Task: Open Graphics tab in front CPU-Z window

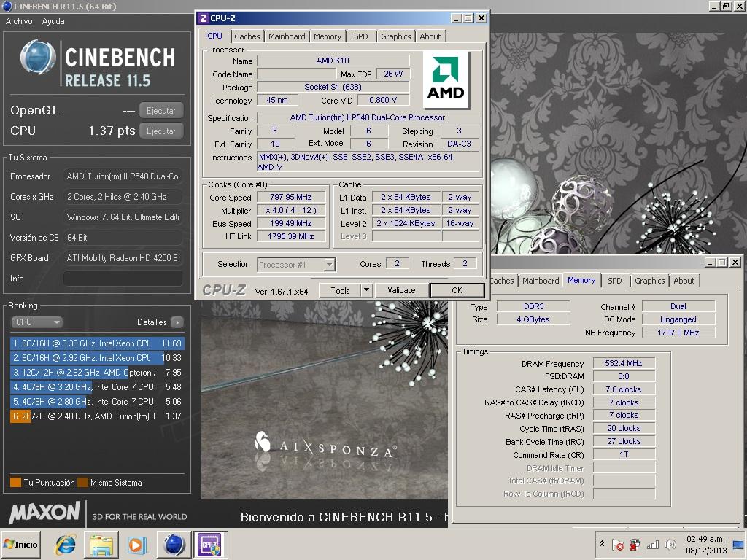Action: tap(395, 36)
